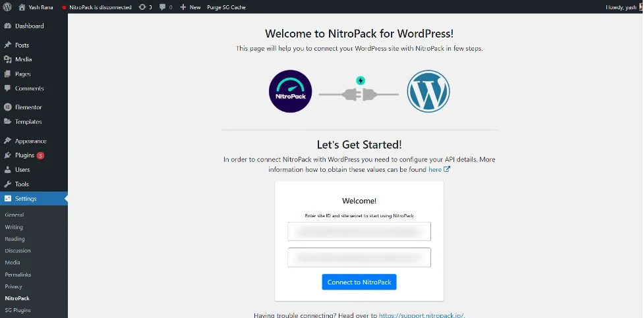Select Discussion settings submenu

pyautogui.click(x=18, y=251)
